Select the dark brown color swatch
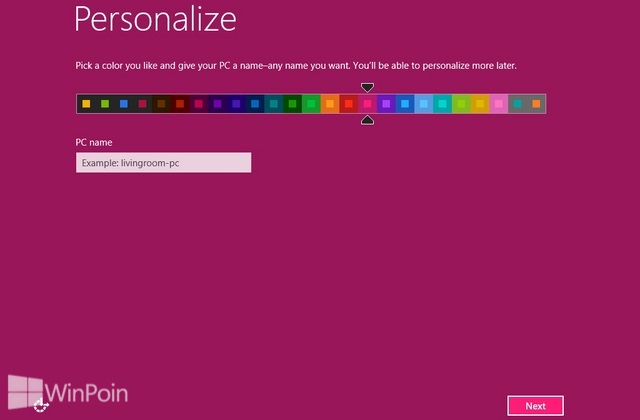 [161, 104]
